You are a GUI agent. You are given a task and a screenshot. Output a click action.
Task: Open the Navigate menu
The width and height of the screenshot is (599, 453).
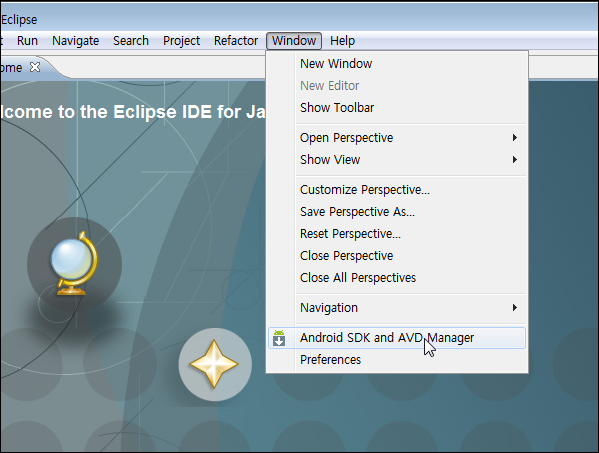click(76, 40)
